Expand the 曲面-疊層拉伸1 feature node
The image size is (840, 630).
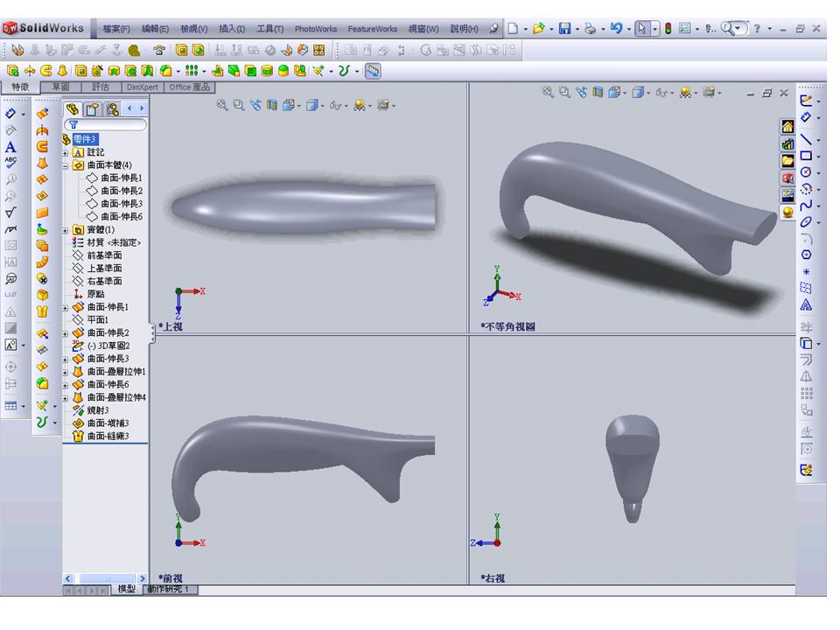click(x=66, y=373)
